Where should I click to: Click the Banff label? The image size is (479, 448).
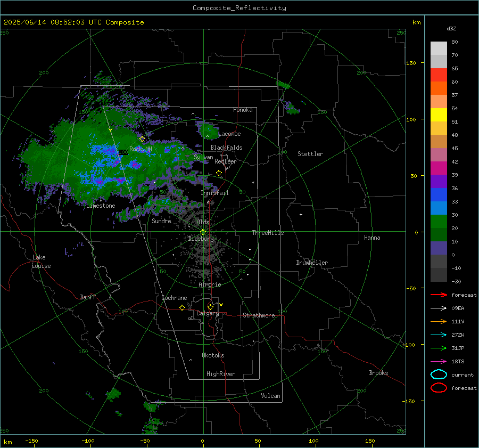coord(88,297)
